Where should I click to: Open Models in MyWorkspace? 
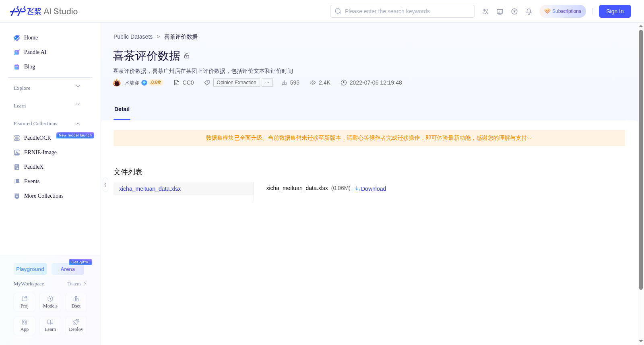coord(50,302)
